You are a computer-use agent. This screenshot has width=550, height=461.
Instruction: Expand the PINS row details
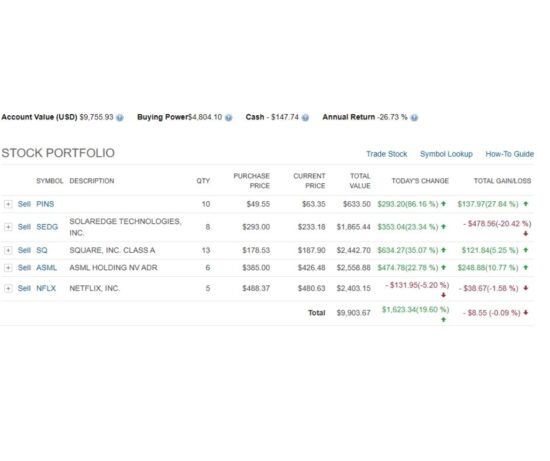(x=8, y=204)
